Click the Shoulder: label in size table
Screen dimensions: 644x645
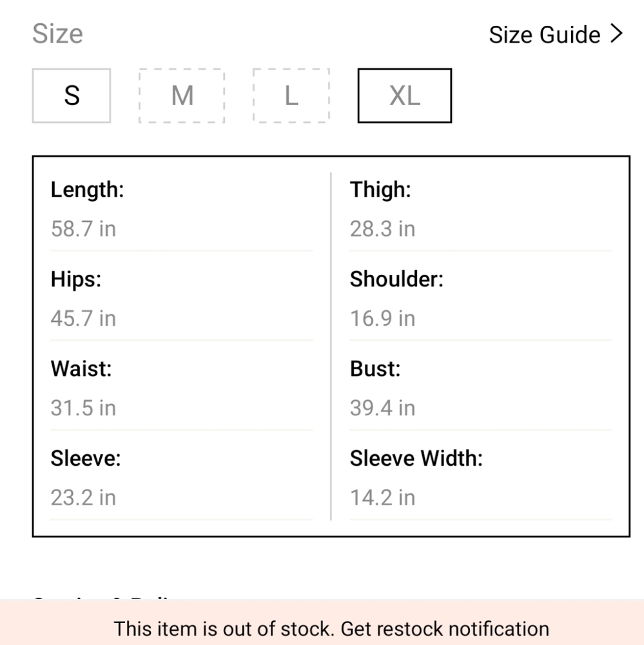coord(396,279)
